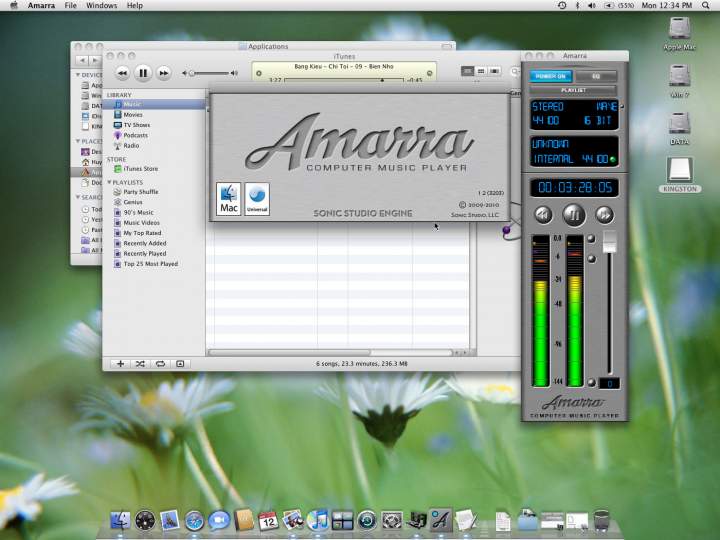The width and height of the screenshot is (720, 540).
Task: Click Amarra volume fader handle
Action: [x=610, y=242]
